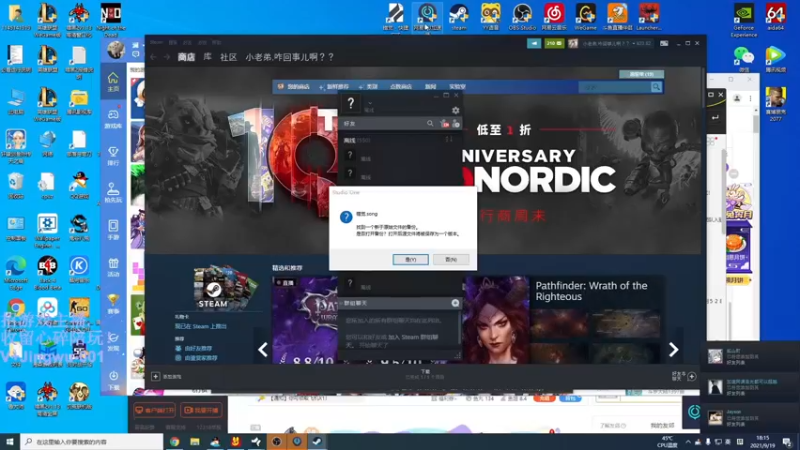Click Steam menu in title bar
The image size is (800, 450).
point(156,42)
